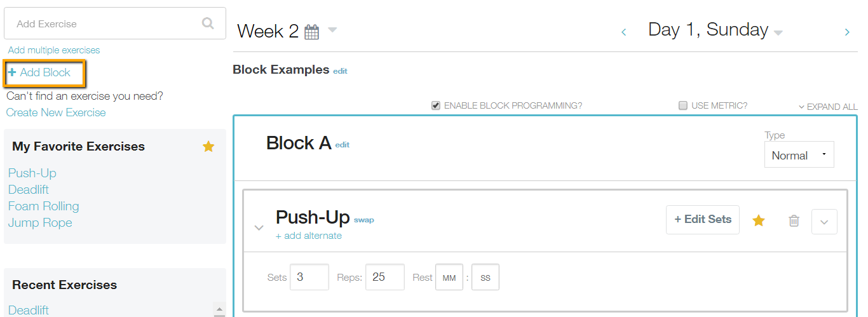
Task: Click My Favorite Exercises star icon
Action: tap(208, 147)
